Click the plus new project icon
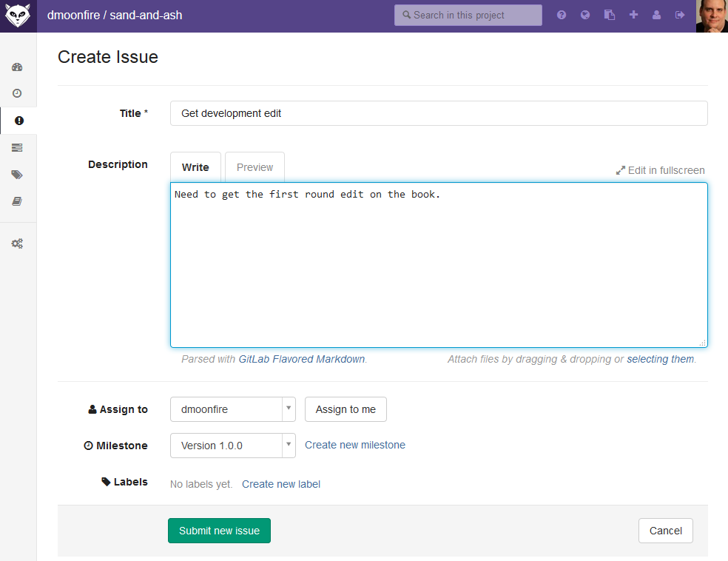728x561 pixels. coord(633,15)
